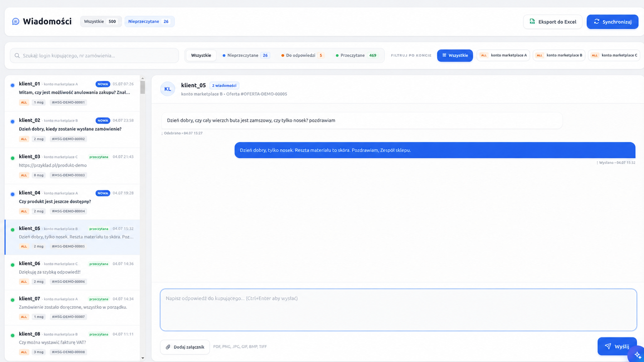The height and width of the screenshot is (362, 644).
Task: Click the Excel icon in Eksport button
Action: pyautogui.click(x=532, y=22)
